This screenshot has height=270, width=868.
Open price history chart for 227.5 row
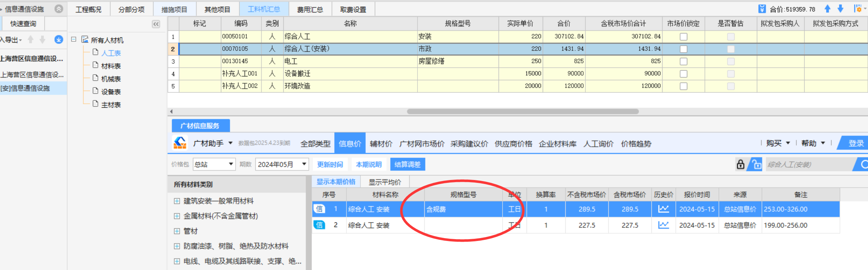[x=663, y=225]
